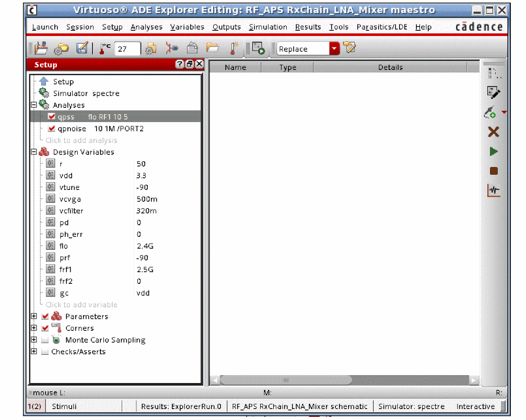The image size is (526, 420).
Task: Click the brown Stop Simulation square icon
Action: coord(494,171)
